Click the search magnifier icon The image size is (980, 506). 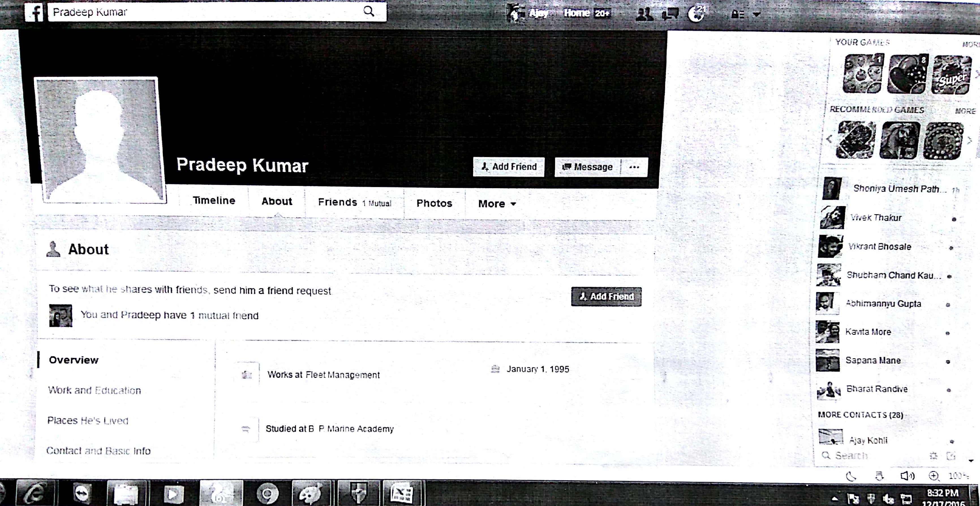pos(368,11)
